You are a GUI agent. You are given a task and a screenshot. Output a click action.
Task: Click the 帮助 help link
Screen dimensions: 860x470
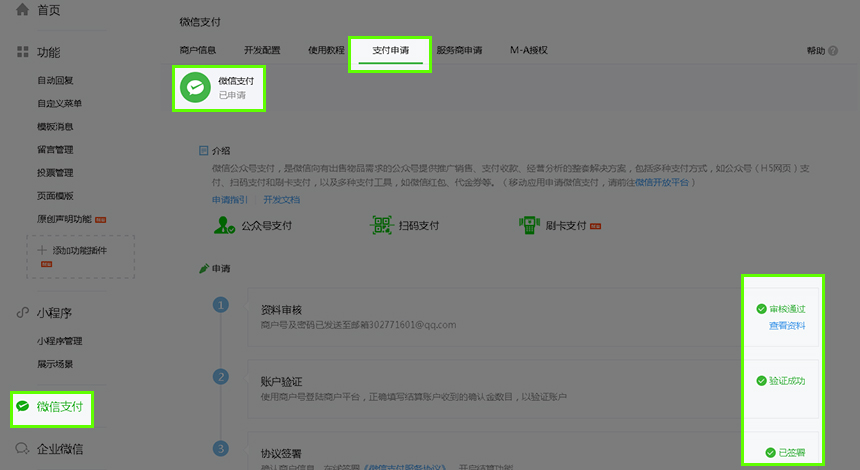click(816, 51)
